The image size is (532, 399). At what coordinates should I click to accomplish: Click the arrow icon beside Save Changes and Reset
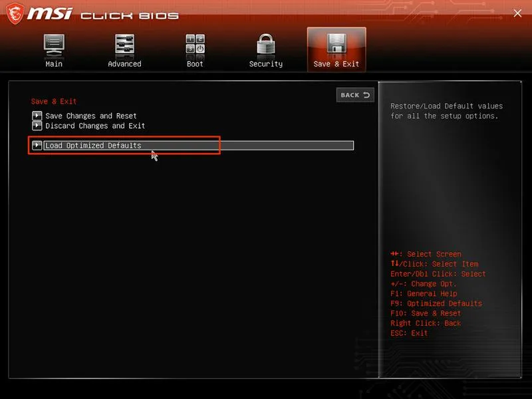pyautogui.click(x=37, y=116)
